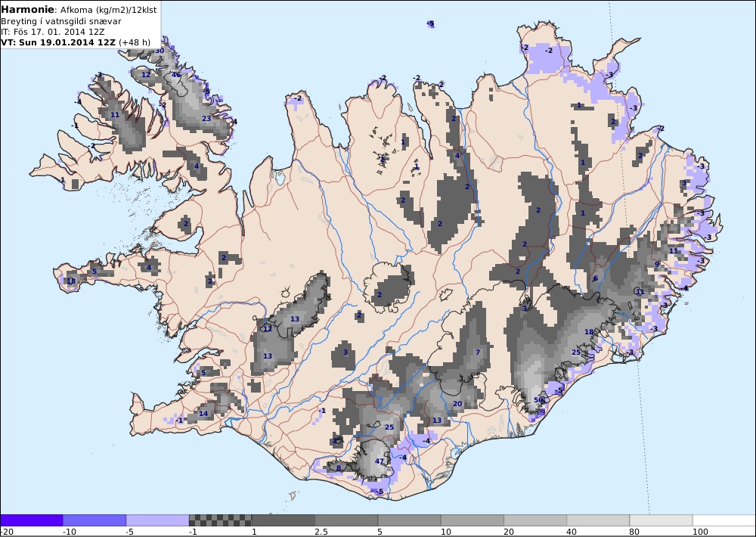This screenshot has height=537, width=756.
Task: Click the "-5" value in the northern sea
Action: tap(431, 23)
